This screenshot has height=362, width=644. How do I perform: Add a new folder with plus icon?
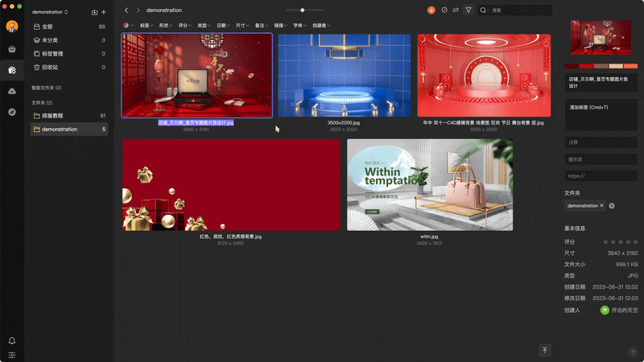[104, 12]
